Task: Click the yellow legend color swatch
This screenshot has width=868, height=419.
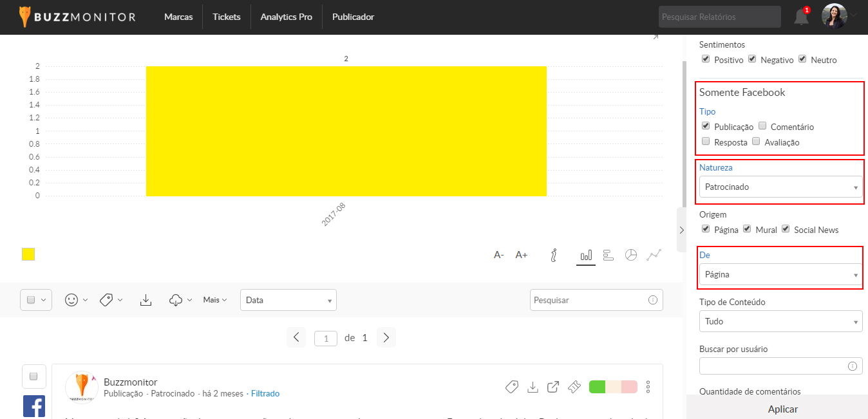Action: (28, 254)
